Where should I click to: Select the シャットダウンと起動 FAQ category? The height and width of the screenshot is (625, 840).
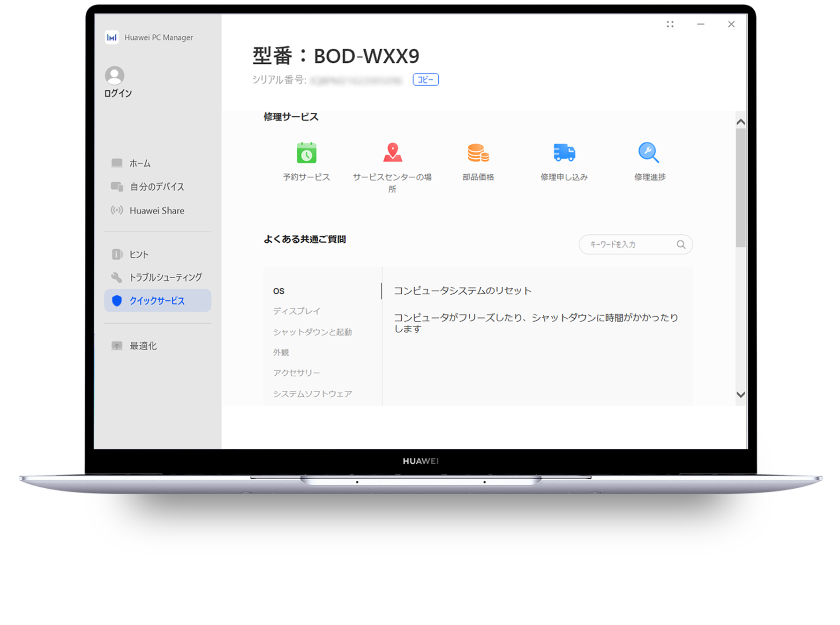click(313, 332)
